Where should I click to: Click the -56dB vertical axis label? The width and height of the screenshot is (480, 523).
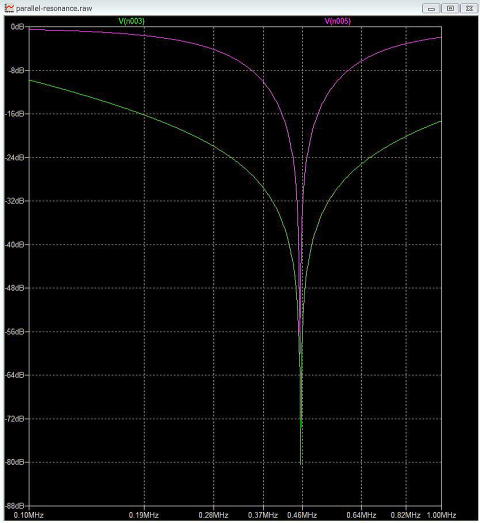15,332
